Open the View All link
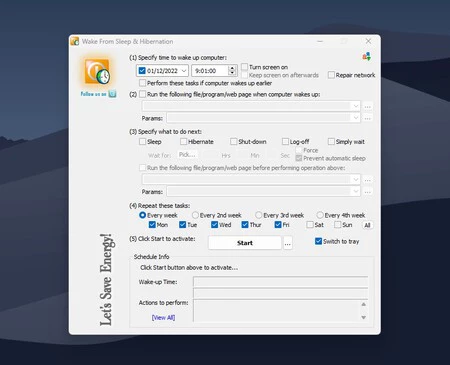This screenshot has height=365, width=450. click(163, 317)
